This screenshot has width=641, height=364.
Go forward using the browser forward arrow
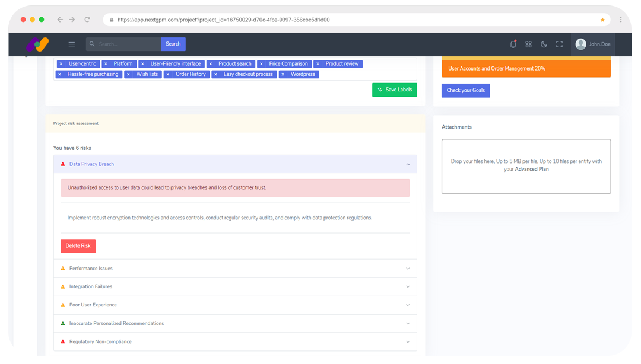point(72,20)
